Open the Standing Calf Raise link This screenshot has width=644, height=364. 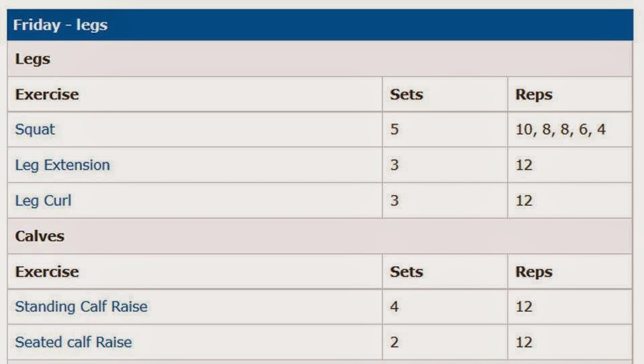(81, 306)
